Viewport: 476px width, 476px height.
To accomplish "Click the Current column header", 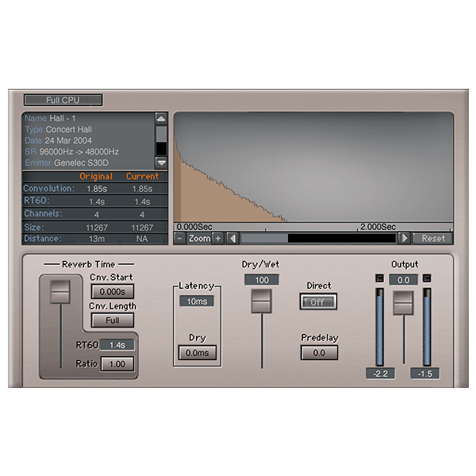I will coord(142,176).
